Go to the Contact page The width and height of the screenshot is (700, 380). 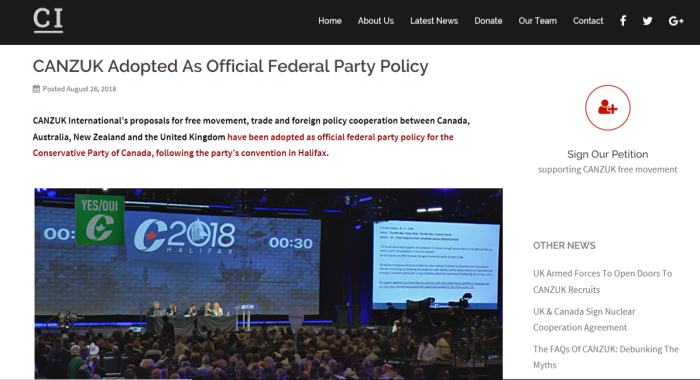tap(588, 21)
